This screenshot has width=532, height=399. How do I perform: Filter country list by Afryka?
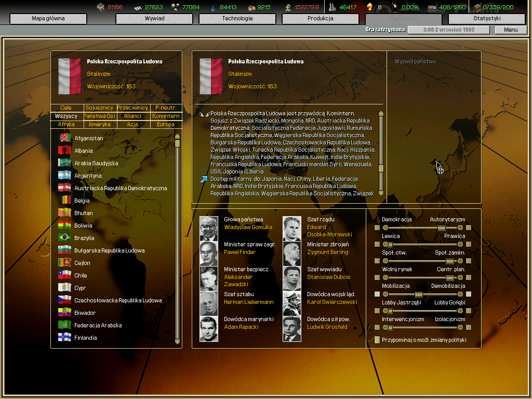(x=66, y=124)
